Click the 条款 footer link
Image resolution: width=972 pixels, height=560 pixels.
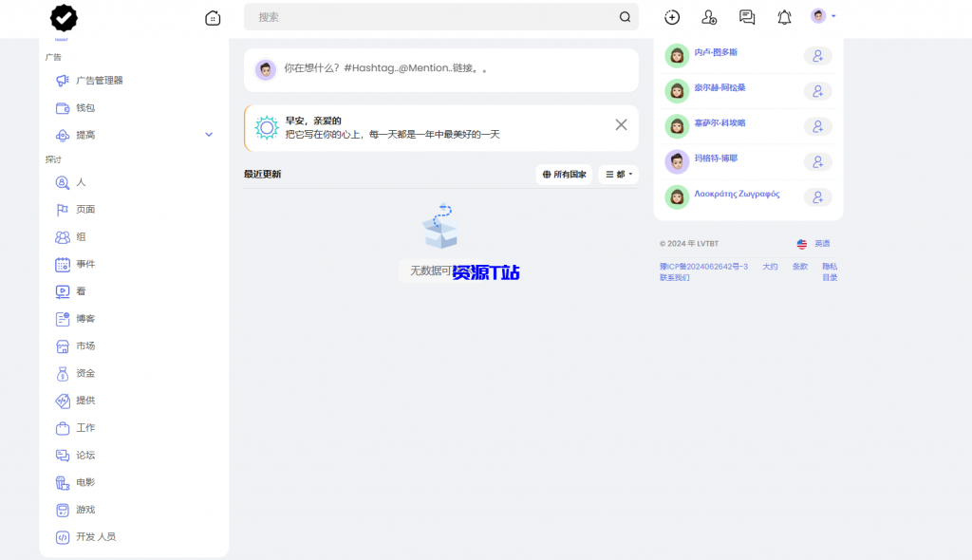point(800,267)
